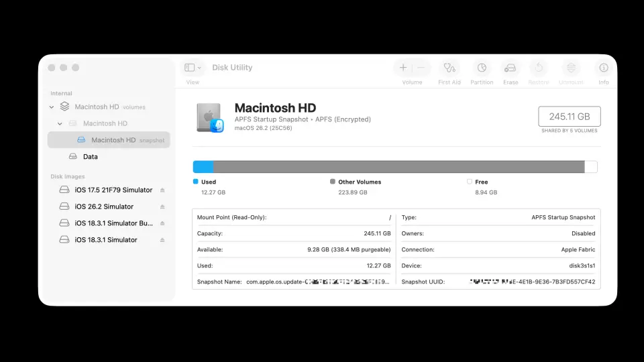Click the Restore toolbar icon
This screenshot has height=362, width=644.
(x=539, y=68)
